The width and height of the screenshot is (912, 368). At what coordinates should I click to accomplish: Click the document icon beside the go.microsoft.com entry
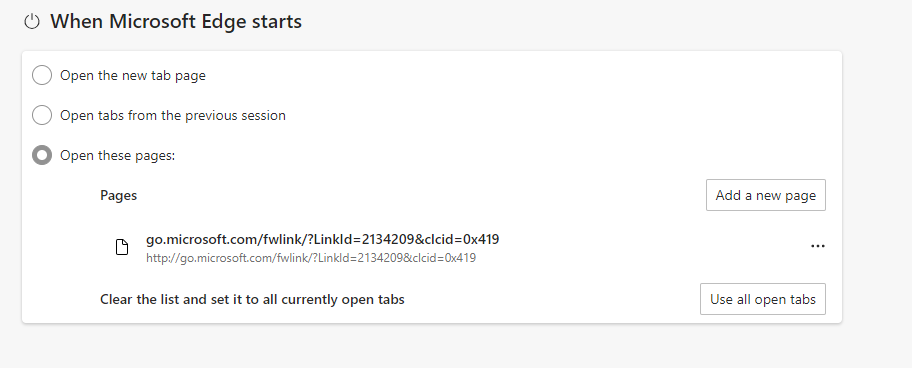[122, 247]
